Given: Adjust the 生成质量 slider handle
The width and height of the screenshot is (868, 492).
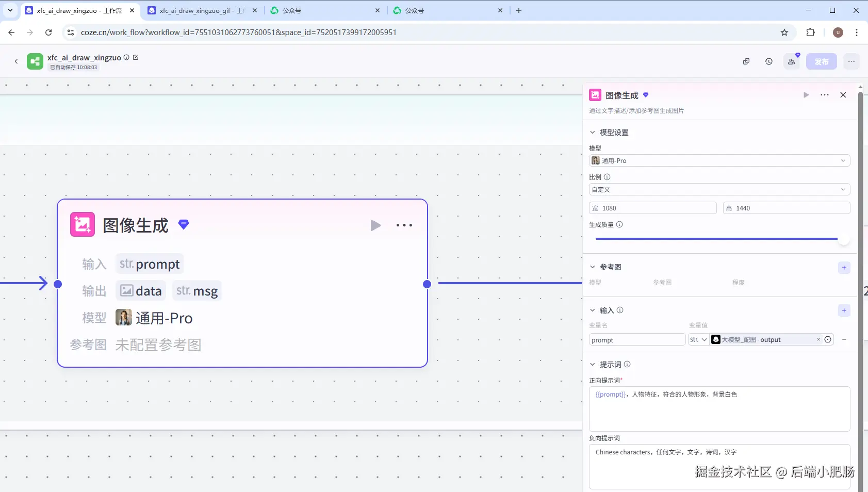Looking at the screenshot, I should [844, 239].
